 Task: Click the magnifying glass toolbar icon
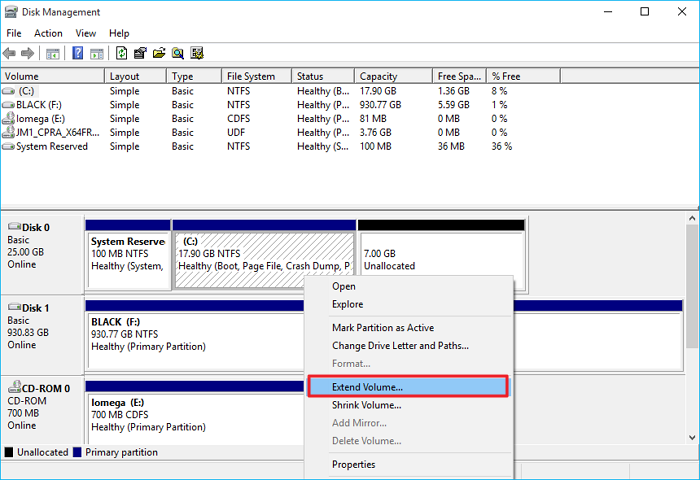tap(178, 53)
